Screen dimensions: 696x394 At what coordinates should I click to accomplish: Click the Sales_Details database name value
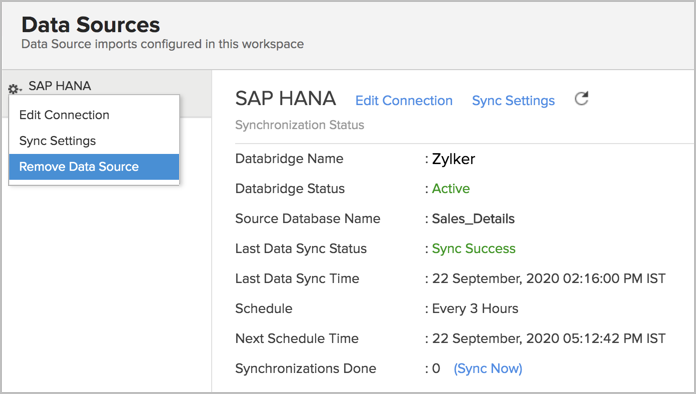tap(473, 219)
